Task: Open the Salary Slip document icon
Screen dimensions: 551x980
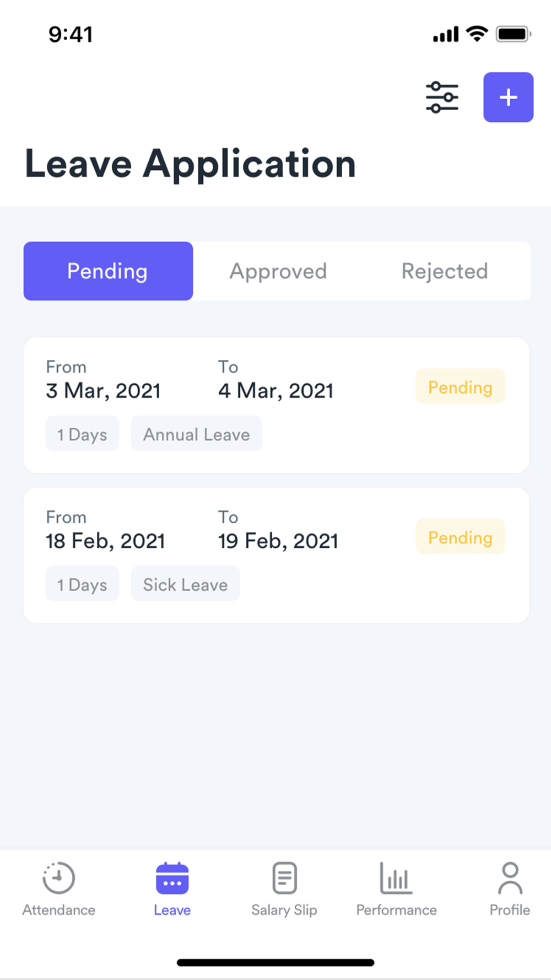Action: coord(284,877)
